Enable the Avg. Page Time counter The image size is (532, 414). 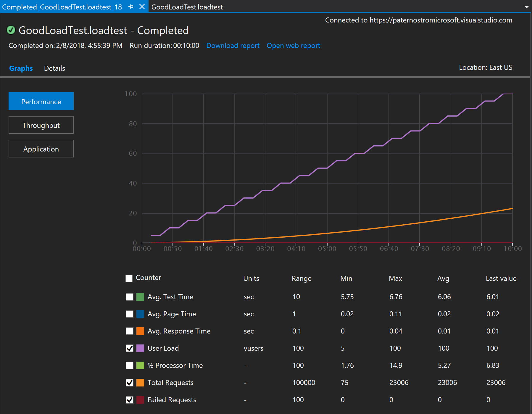(130, 314)
